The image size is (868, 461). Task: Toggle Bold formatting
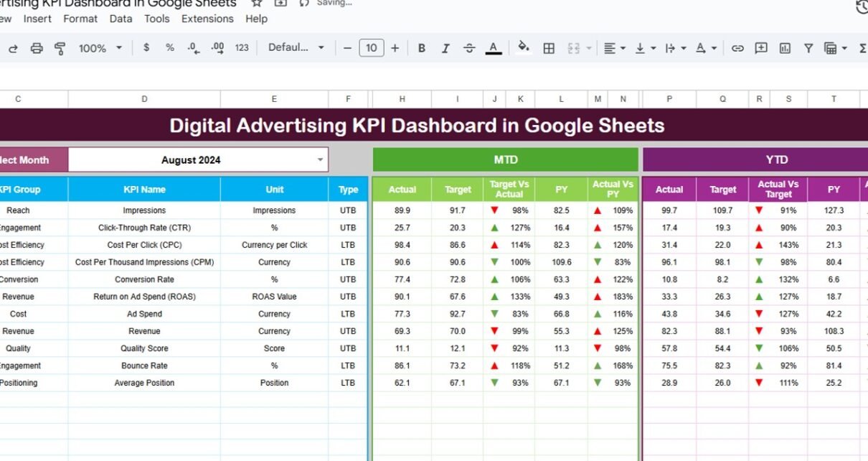(422, 48)
